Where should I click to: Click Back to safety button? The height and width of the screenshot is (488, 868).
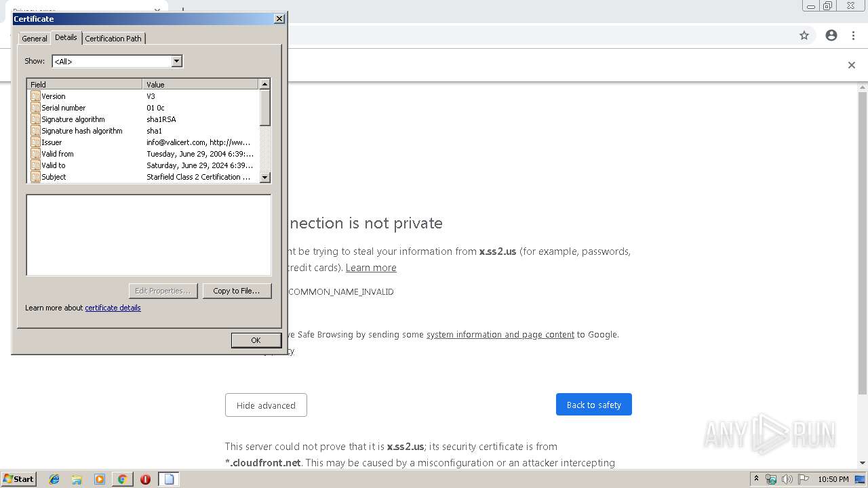pos(594,405)
